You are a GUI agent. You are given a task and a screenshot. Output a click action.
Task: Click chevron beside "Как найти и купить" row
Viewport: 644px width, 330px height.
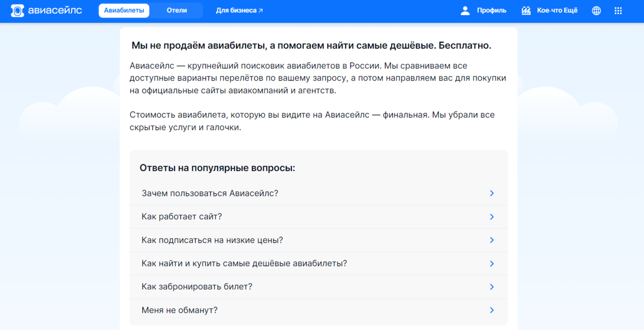[x=492, y=263]
